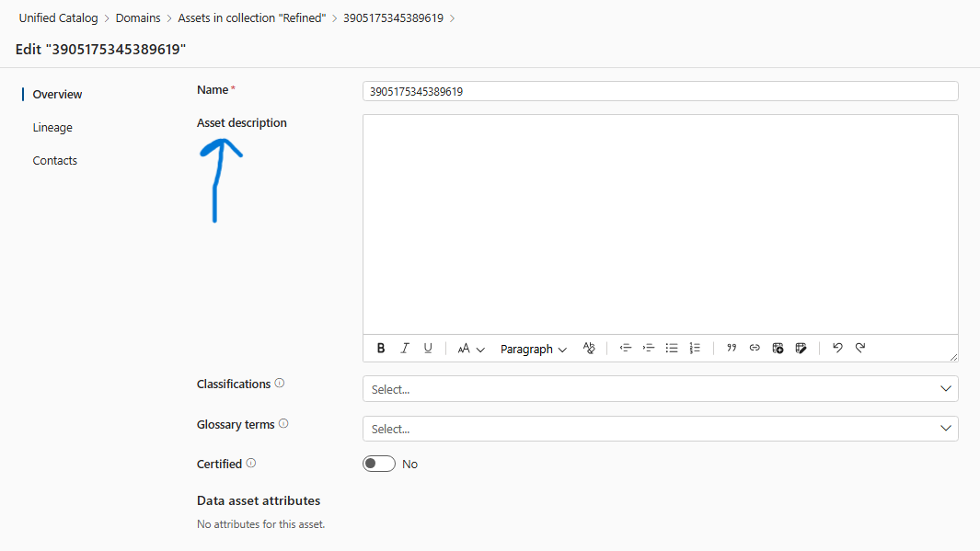Click the "Asset description" label
Image resolution: width=980 pixels, height=551 pixels.
242,123
